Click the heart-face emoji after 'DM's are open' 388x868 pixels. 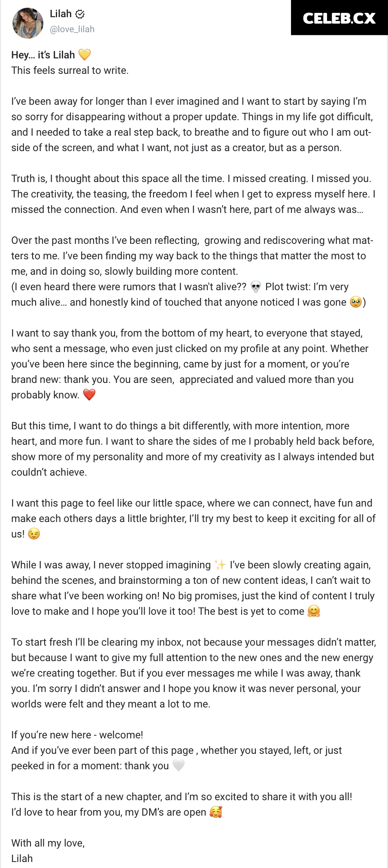tap(216, 812)
